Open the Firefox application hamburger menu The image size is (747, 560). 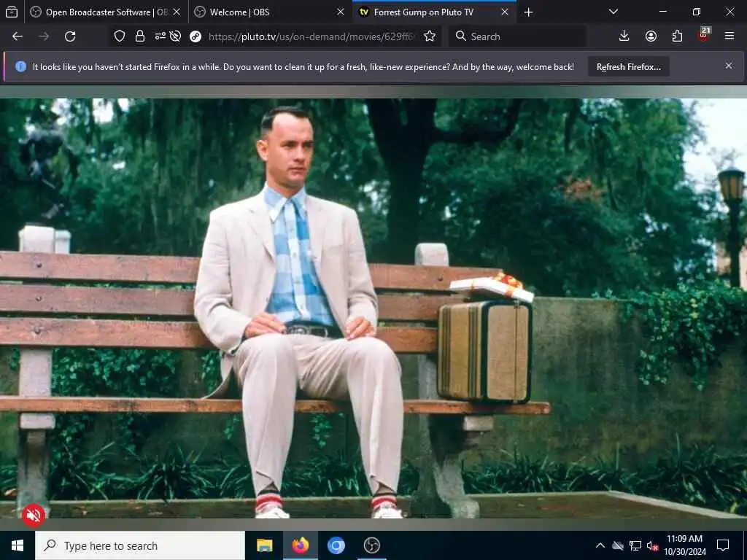click(x=729, y=36)
